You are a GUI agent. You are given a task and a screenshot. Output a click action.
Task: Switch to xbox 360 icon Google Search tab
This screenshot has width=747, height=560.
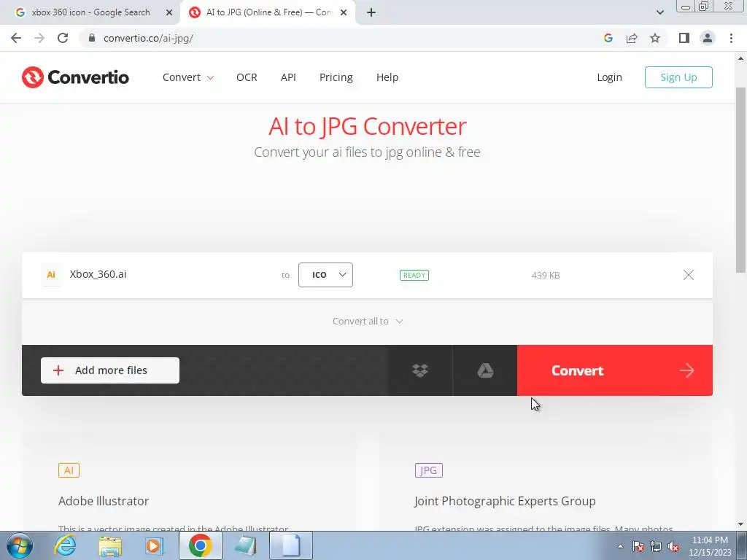[x=90, y=12]
